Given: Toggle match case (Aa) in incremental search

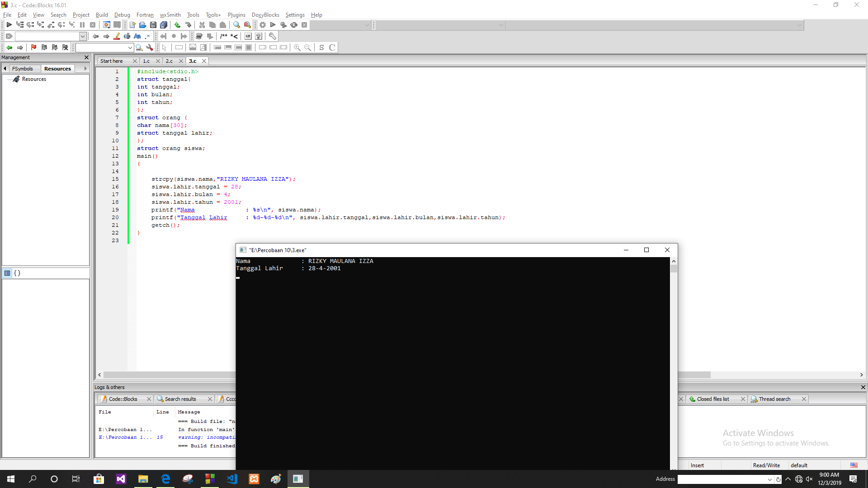Looking at the screenshot, I should (x=137, y=36).
